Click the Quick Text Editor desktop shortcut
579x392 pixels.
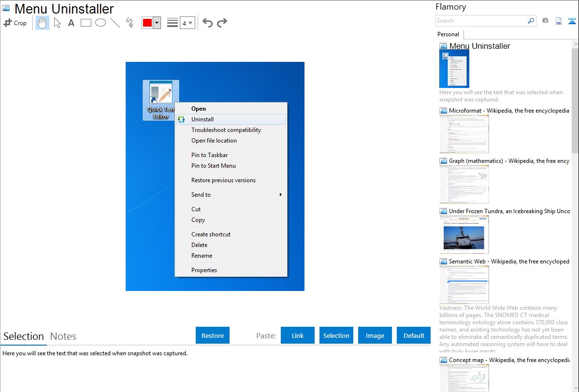(x=160, y=100)
